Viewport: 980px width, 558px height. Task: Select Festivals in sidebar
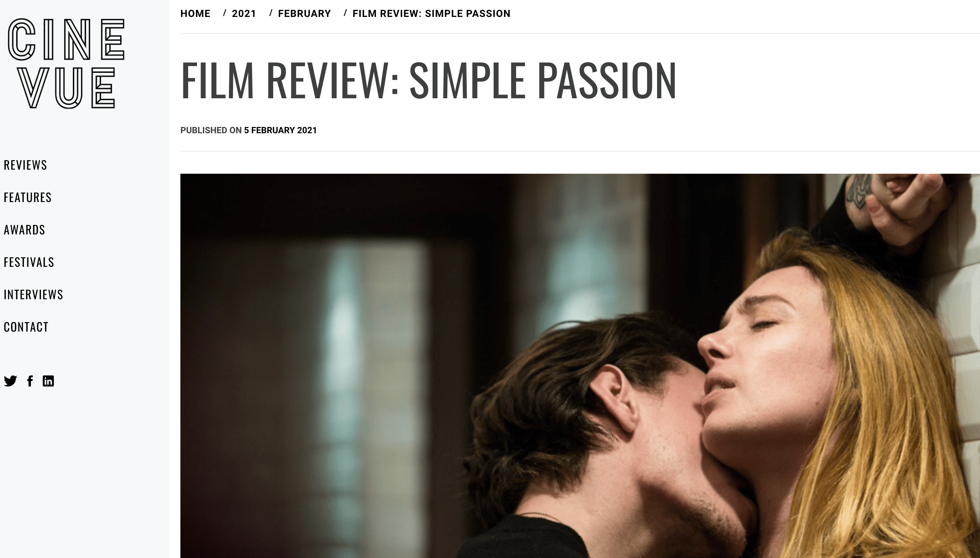(x=29, y=262)
